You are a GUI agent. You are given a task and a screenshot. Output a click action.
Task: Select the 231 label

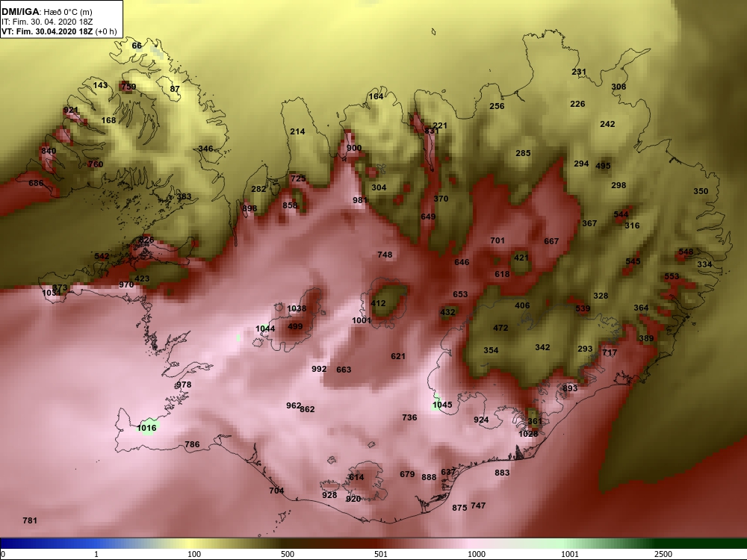pyautogui.click(x=579, y=72)
